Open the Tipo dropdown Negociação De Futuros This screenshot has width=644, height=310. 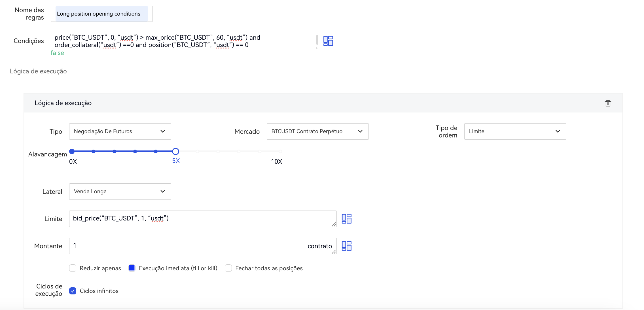[x=120, y=131]
